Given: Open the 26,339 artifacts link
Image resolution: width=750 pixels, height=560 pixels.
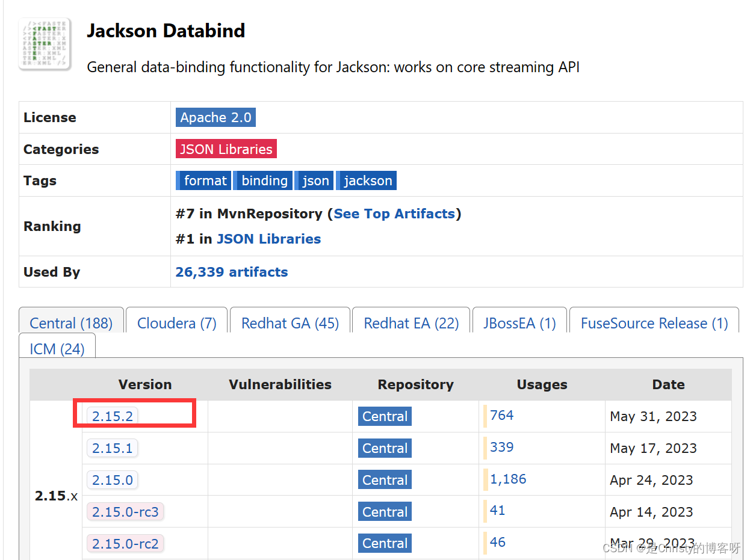Looking at the screenshot, I should point(232,272).
